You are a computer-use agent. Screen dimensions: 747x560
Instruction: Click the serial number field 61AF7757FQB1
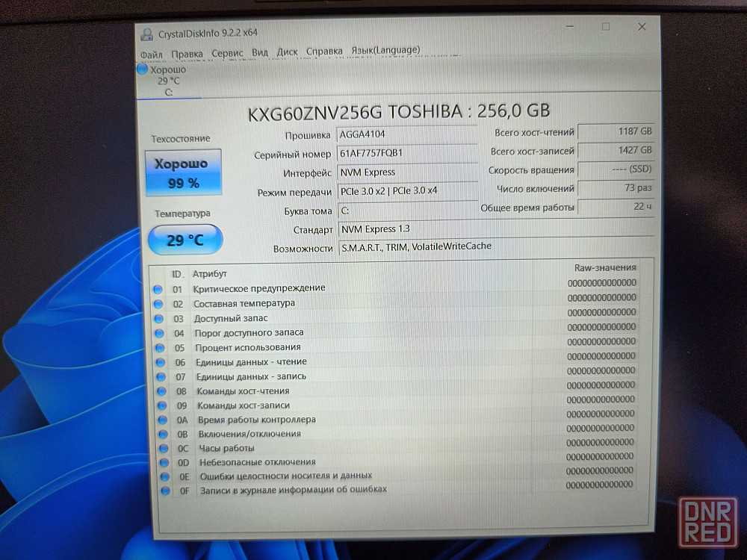click(x=407, y=153)
